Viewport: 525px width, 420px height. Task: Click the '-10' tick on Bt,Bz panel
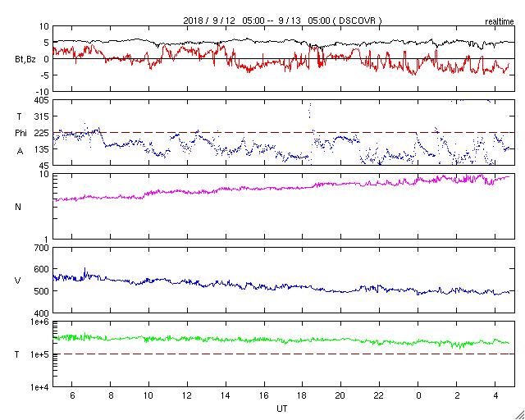tap(43, 91)
